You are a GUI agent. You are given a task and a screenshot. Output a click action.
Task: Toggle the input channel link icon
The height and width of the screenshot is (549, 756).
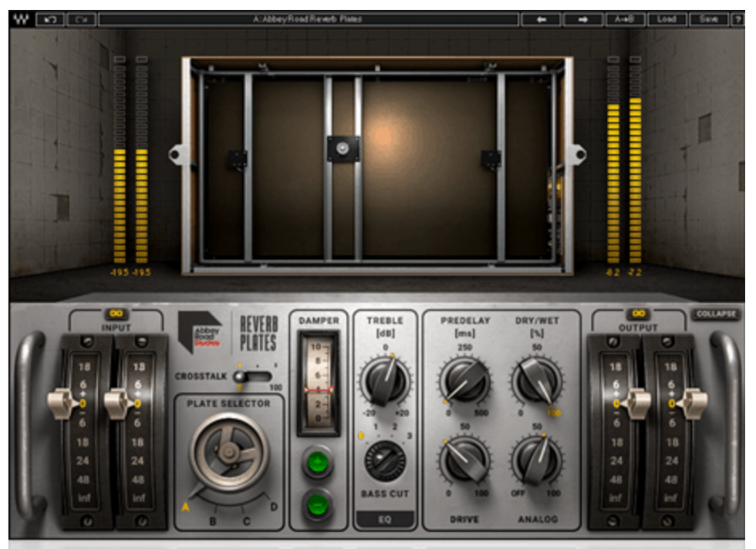116,314
